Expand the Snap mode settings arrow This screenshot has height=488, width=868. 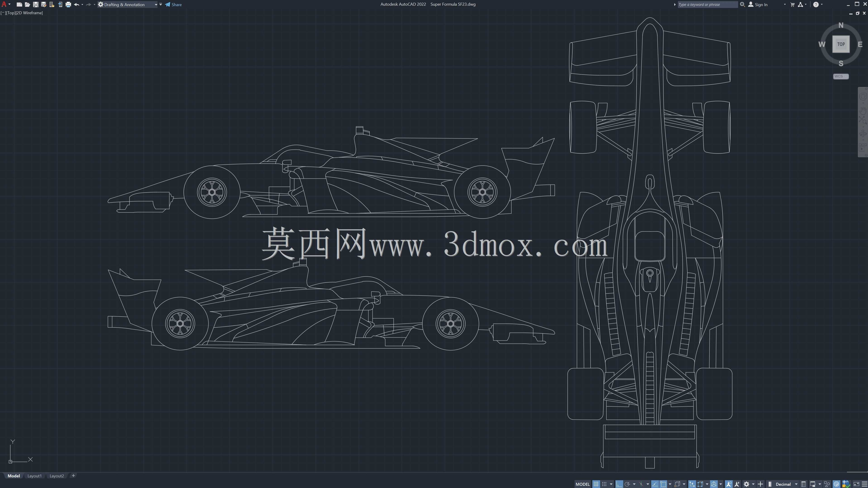coord(611,484)
